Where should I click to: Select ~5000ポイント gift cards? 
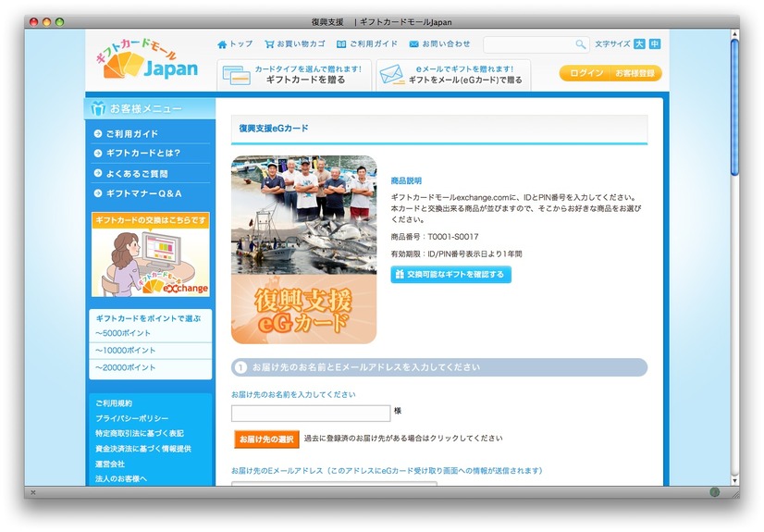coord(123,333)
